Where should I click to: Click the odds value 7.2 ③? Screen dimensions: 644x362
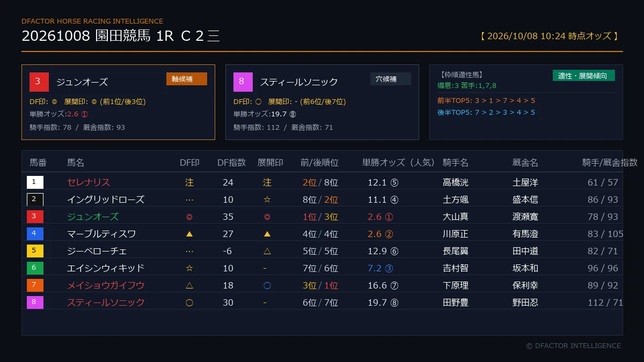tap(380, 268)
